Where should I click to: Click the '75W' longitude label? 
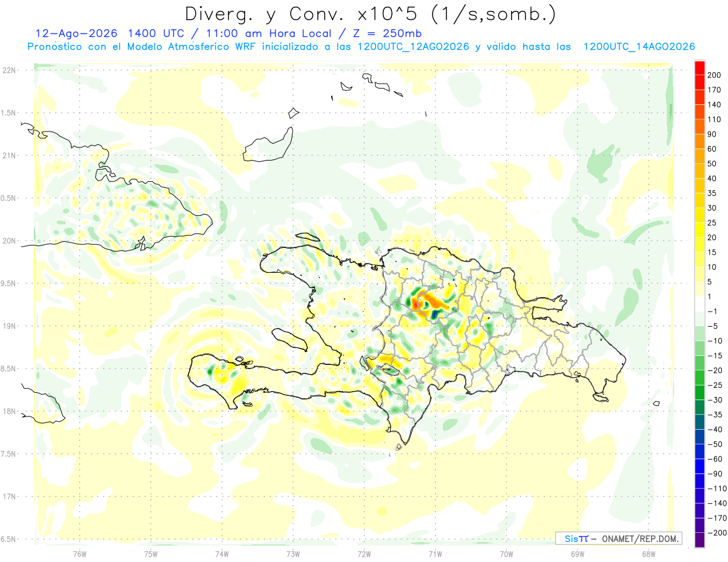pos(150,554)
